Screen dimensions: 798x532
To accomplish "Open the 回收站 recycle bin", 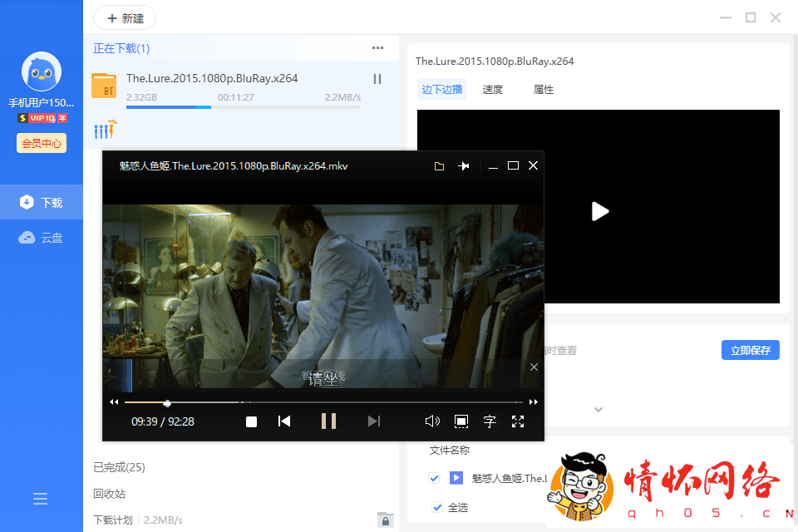I will [109, 494].
